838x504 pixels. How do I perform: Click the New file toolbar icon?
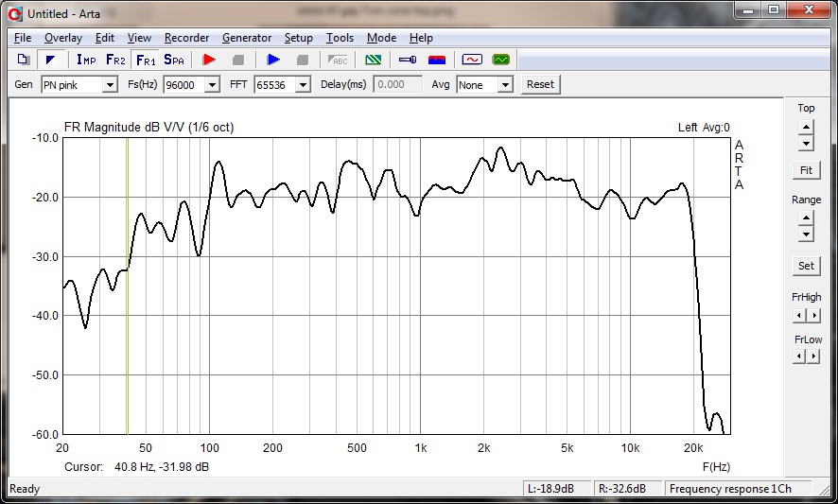[23, 60]
